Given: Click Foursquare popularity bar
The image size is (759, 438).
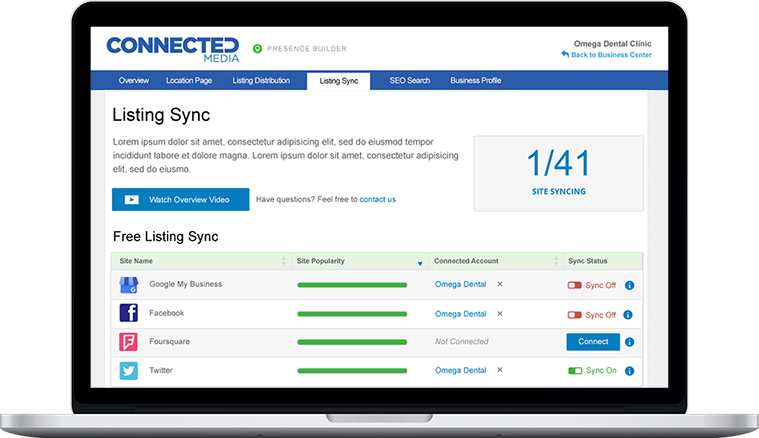Looking at the screenshot, I should (x=352, y=342).
